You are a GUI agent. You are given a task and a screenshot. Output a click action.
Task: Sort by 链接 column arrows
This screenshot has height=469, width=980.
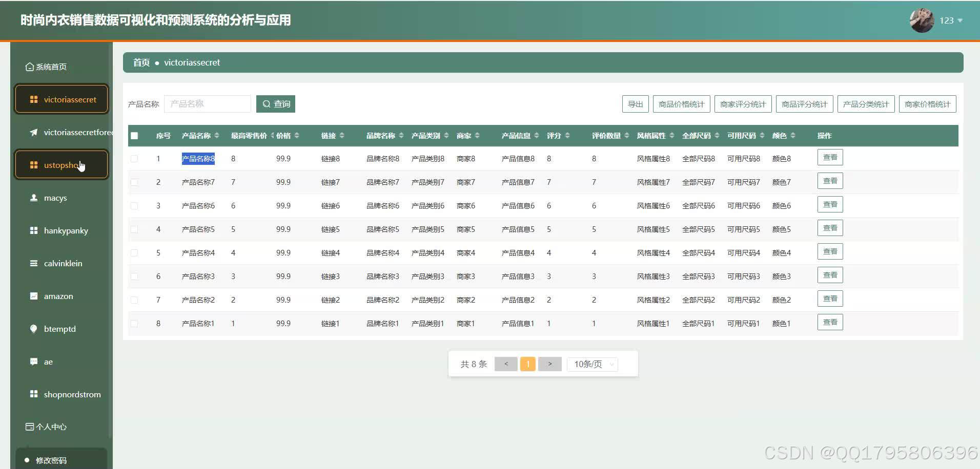tap(342, 136)
